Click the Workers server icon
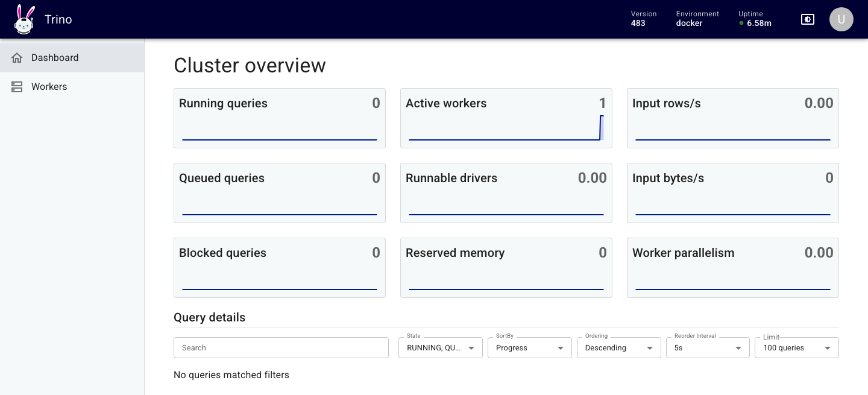 17,87
